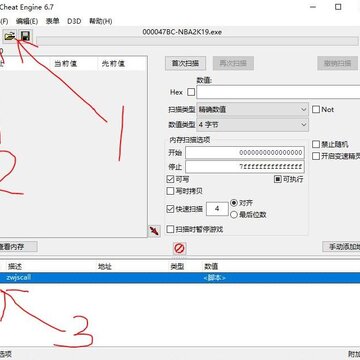Uncheck the 可写 checkbox

pos(170,179)
